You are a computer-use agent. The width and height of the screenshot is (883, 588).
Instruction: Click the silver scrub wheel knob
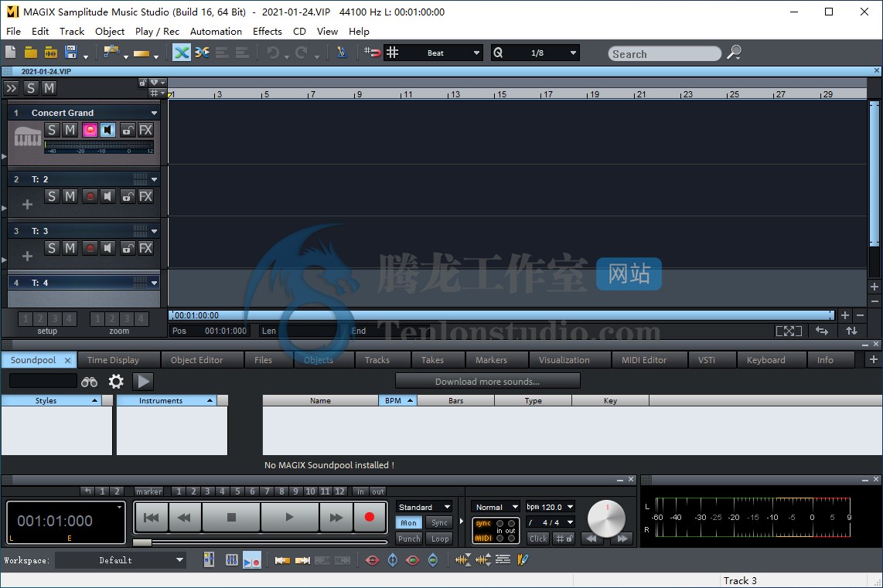(x=606, y=518)
